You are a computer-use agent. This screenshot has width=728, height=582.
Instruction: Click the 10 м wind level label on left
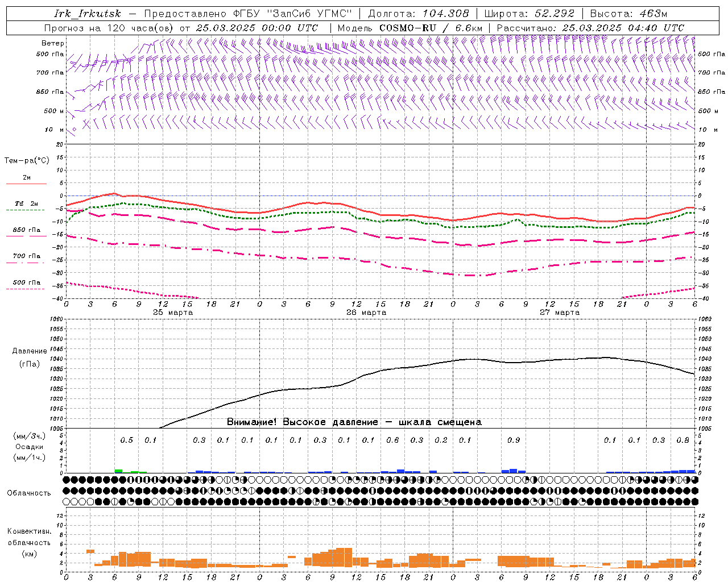[x=55, y=130]
